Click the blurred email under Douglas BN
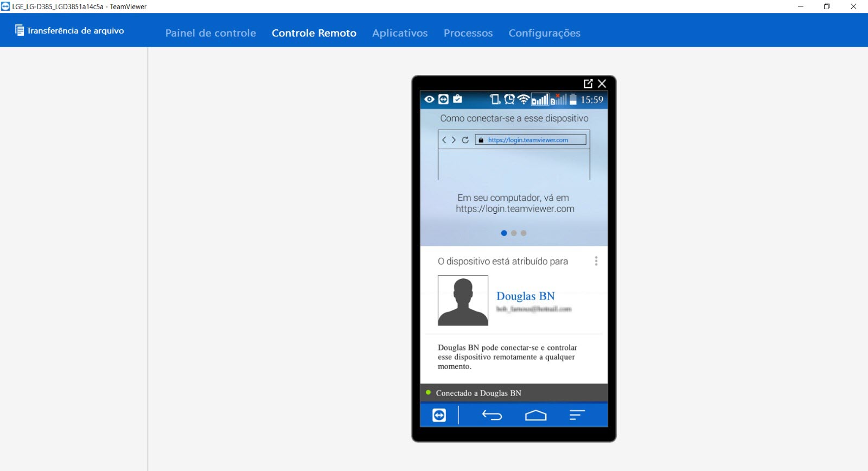This screenshot has height=471, width=868. 534,309
